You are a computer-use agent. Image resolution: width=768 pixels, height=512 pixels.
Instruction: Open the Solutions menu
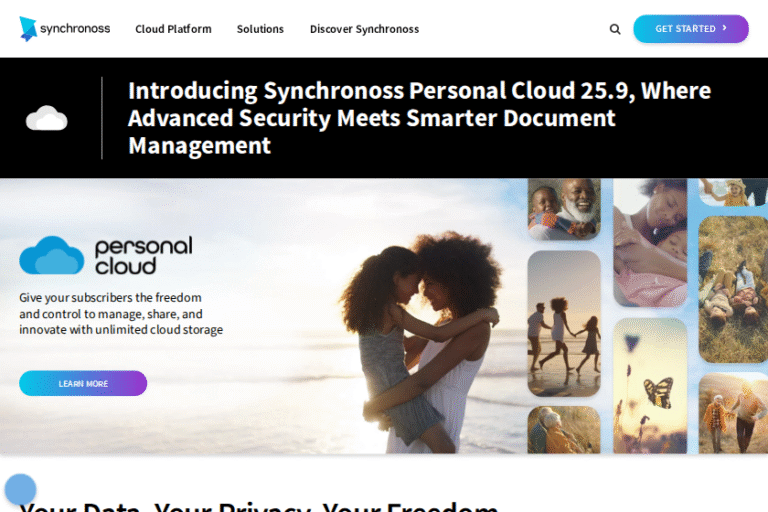(260, 29)
